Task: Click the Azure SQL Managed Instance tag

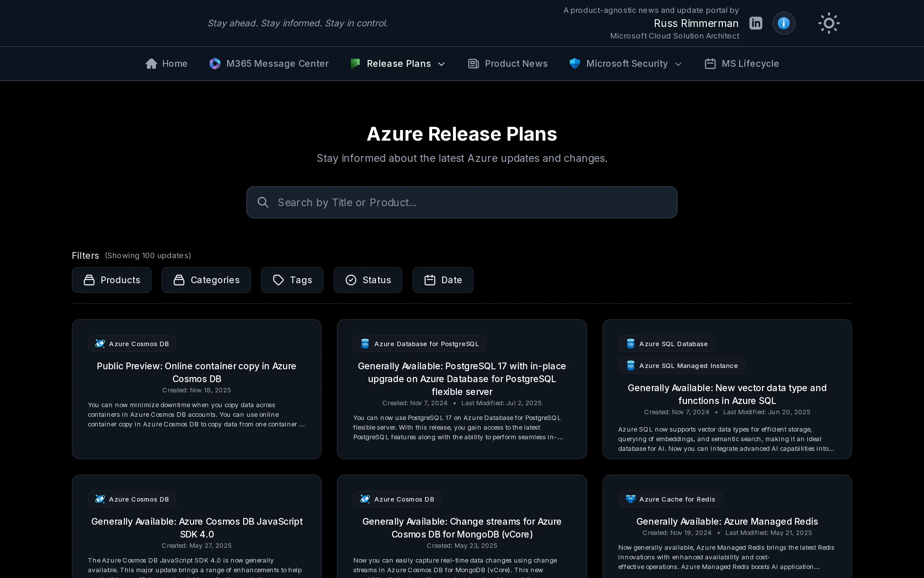Action: pyautogui.click(x=681, y=365)
